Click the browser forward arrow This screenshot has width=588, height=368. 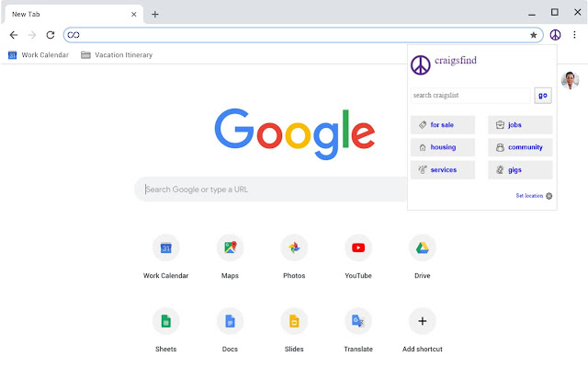click(32, 35)
